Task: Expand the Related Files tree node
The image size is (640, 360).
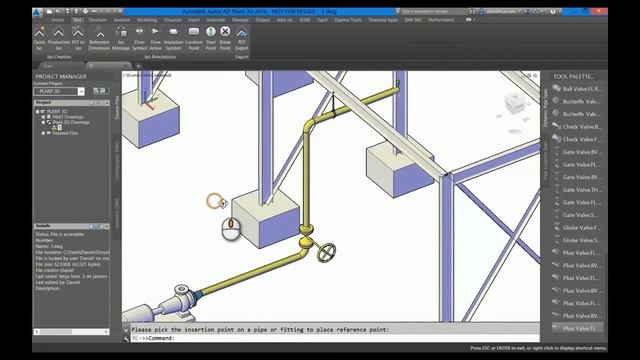Action: point(43,133)
